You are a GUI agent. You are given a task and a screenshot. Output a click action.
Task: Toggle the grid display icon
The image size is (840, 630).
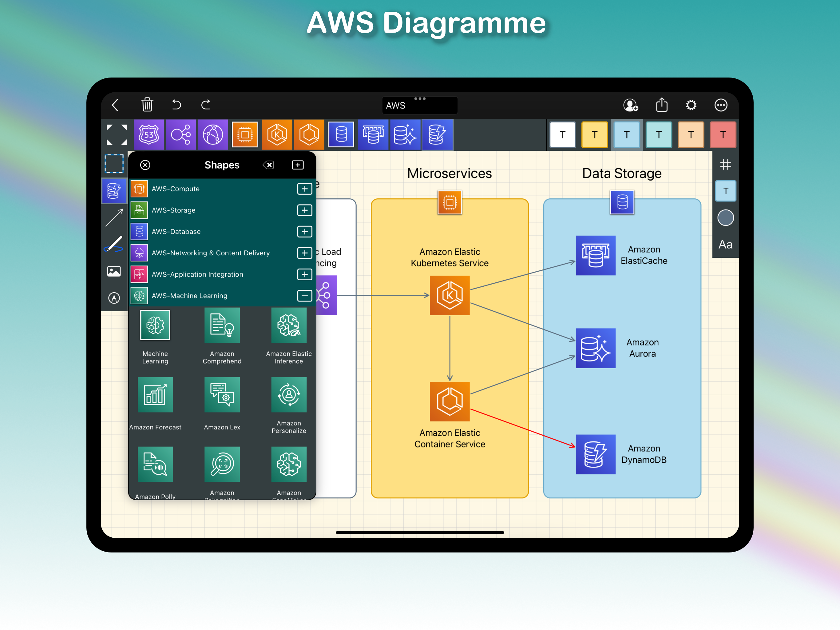[x=725, y=165]
